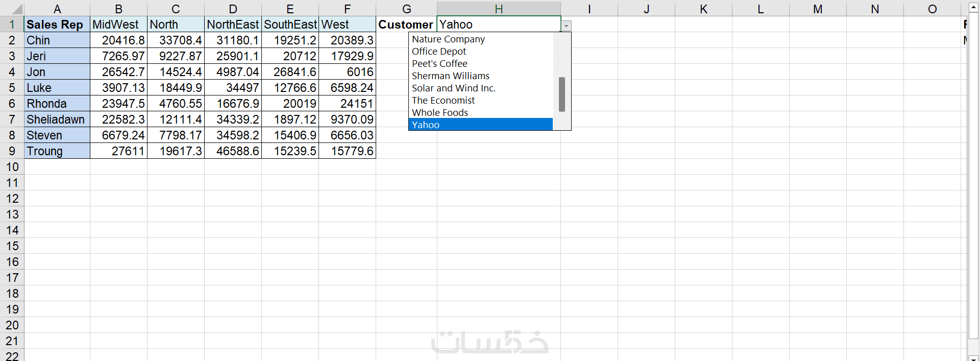The height and width of the screenshot is (361, 980).
Task: Click the select-all corner triangle
Action: click(x=16, y=9)
